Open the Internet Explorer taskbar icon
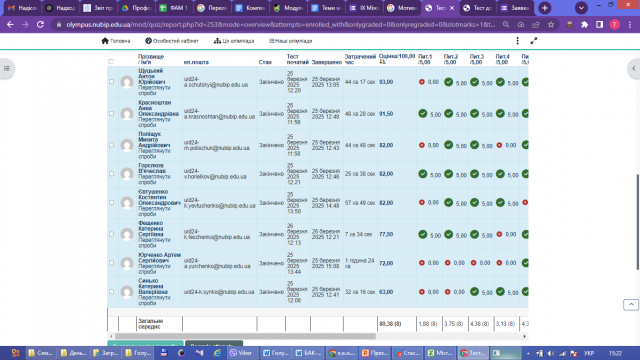The width and height of the screenshot is (640, 360). click(x=217, y=353)
